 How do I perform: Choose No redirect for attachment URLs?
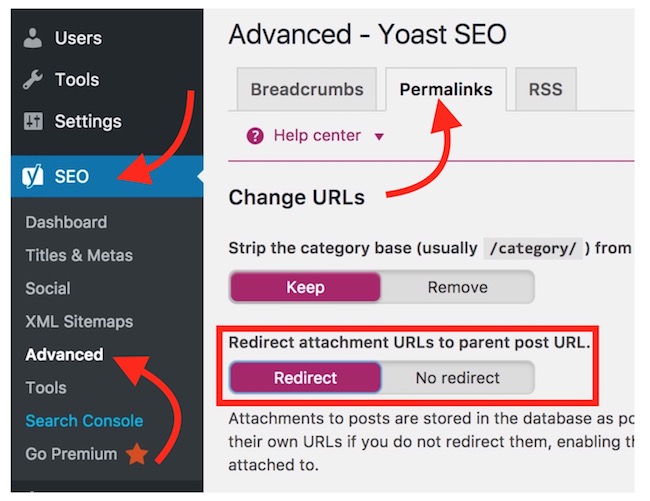pos(457,378)
